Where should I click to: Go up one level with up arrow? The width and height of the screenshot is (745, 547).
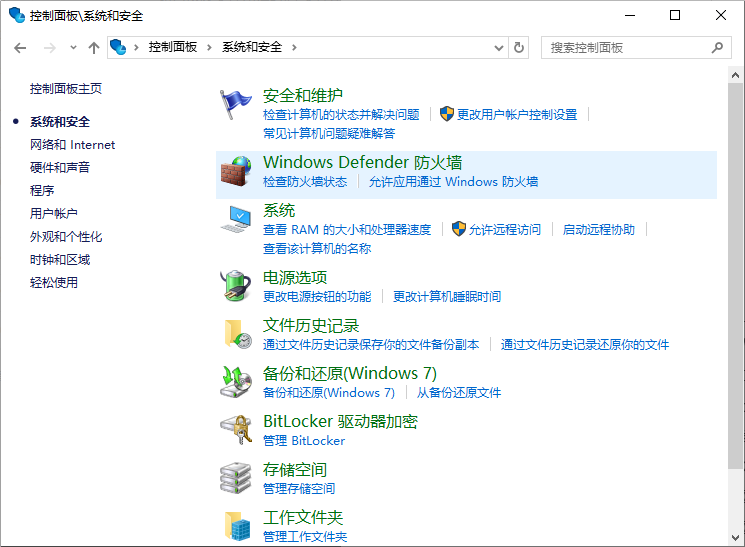click(x=94, y=48)
